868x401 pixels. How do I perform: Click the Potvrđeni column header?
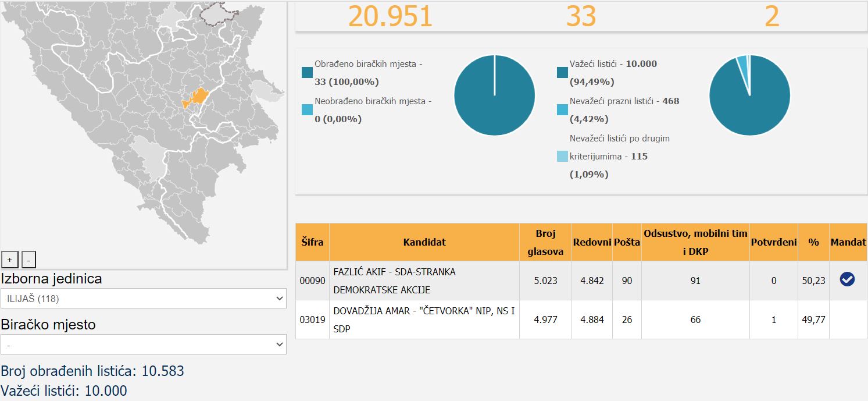click(x=773, y=242)
